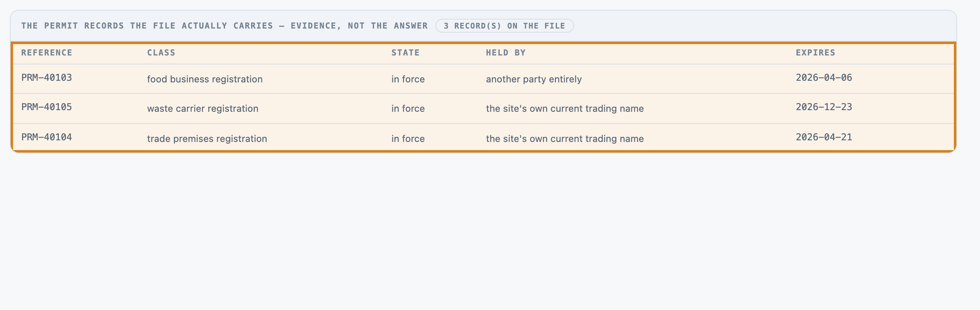
Task: Select the PRM-40103 reference cell
Action: click(x=47, y=78)
